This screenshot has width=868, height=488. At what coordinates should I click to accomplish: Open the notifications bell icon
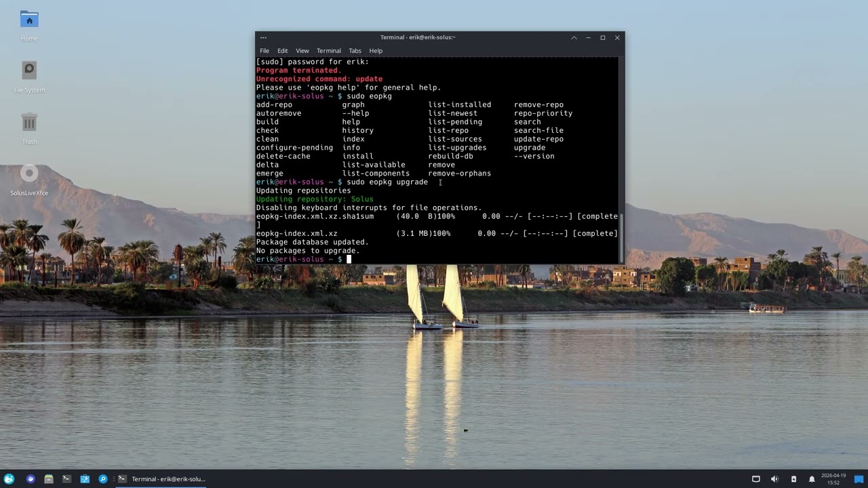[812, 479]
